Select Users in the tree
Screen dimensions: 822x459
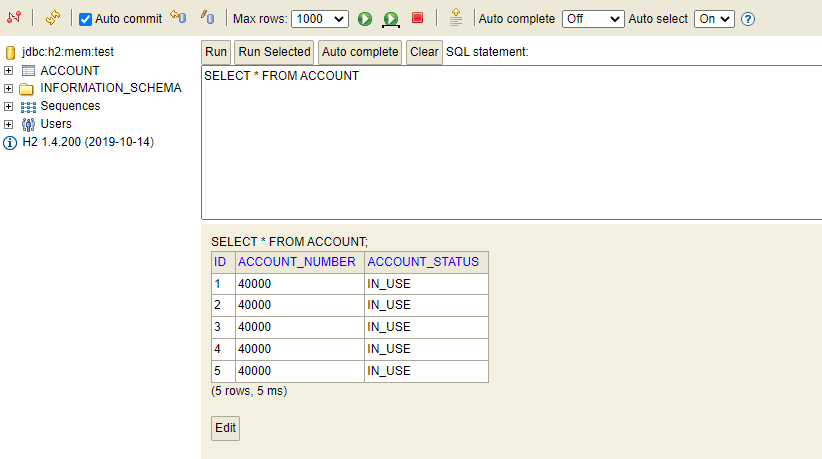click(x=56, y=124)
